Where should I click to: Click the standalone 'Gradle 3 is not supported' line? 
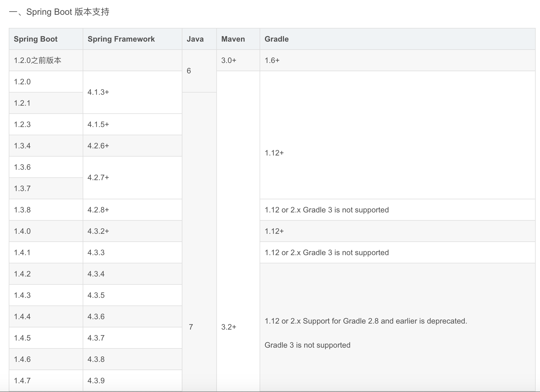coord(308,345)
